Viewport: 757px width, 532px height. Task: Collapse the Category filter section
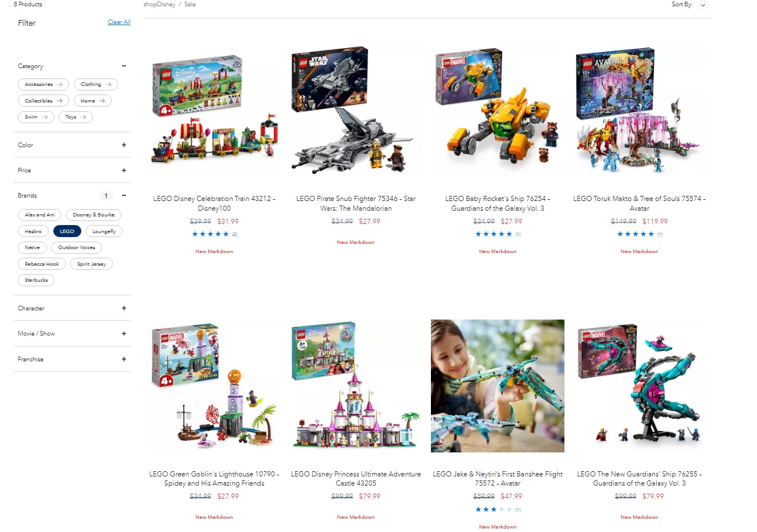click(124, 66)
